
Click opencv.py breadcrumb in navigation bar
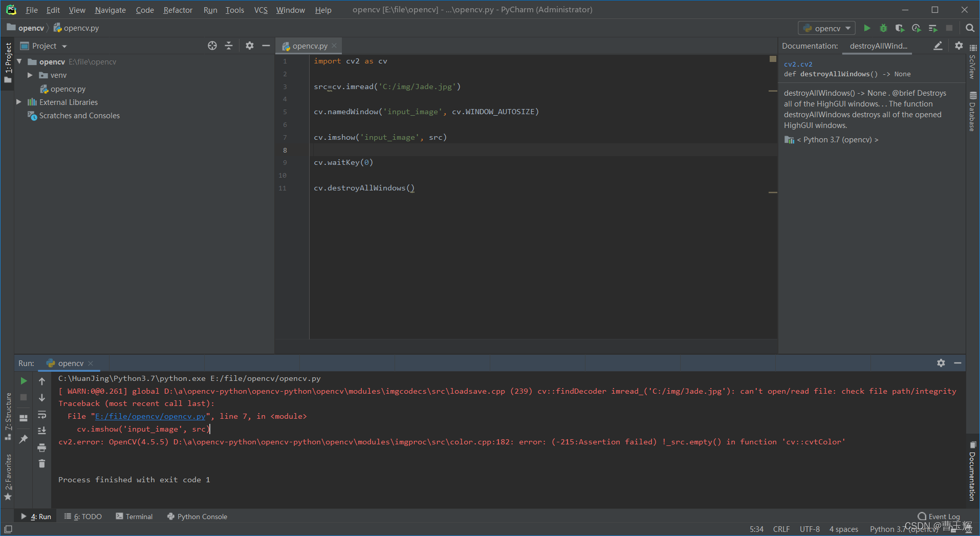[76, 28]
